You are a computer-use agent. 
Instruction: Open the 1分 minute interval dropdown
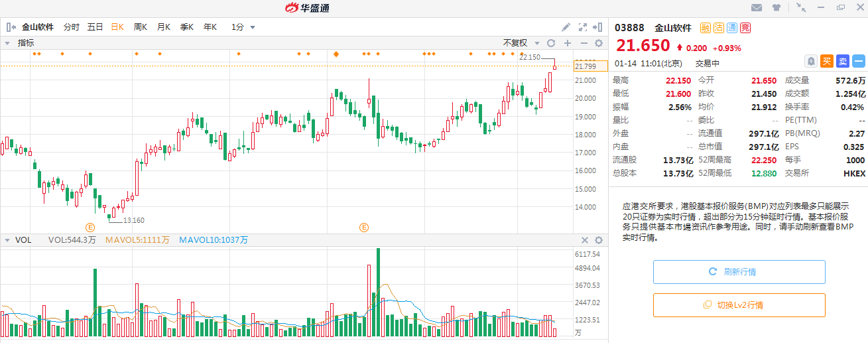(243, 27)
